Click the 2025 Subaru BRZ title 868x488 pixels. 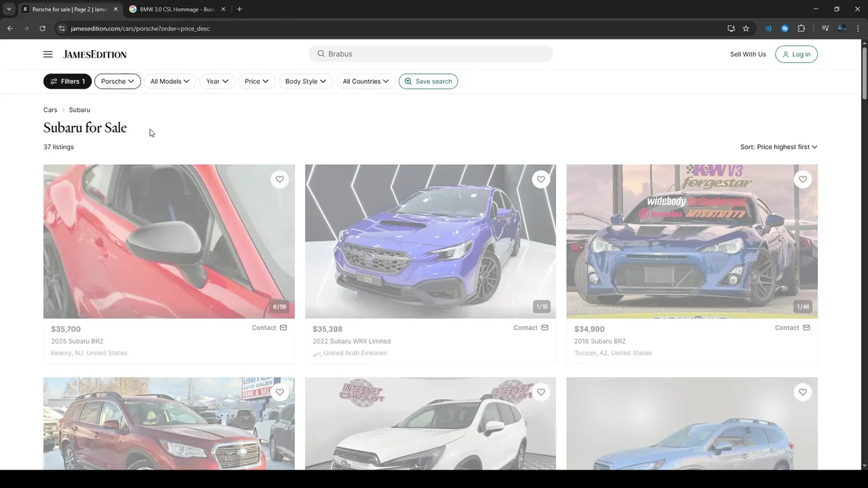tap(77, 342)
